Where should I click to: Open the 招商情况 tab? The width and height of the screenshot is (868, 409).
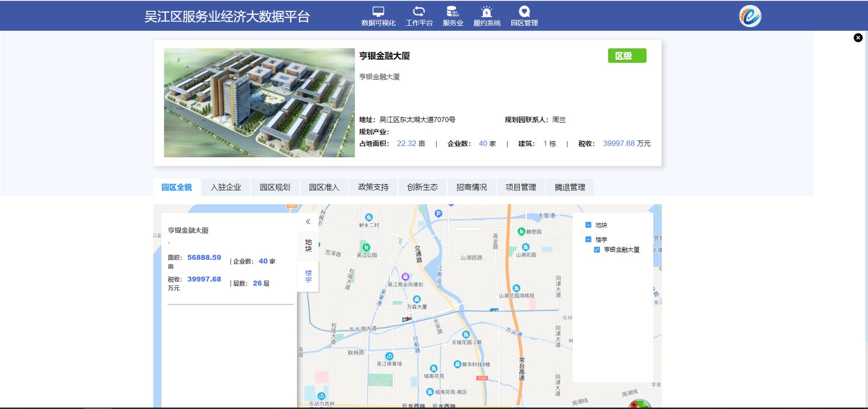pos(471,187)
